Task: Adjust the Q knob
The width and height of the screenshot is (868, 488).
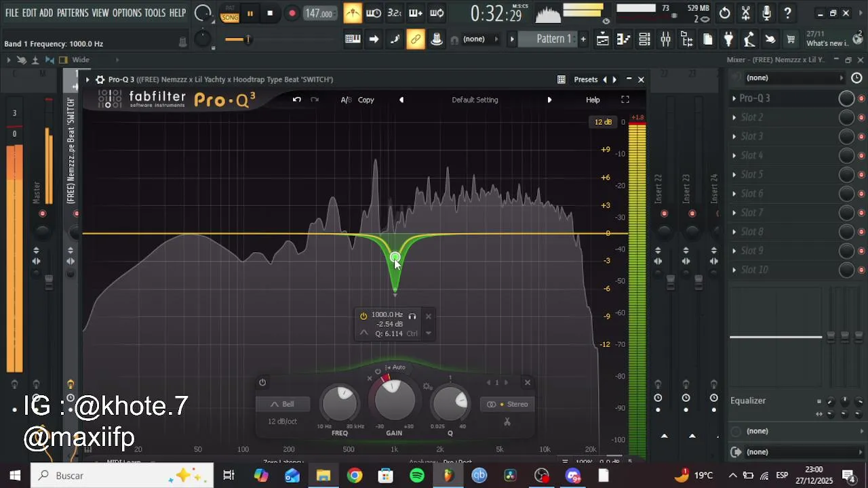Action: tap(450, 403)
